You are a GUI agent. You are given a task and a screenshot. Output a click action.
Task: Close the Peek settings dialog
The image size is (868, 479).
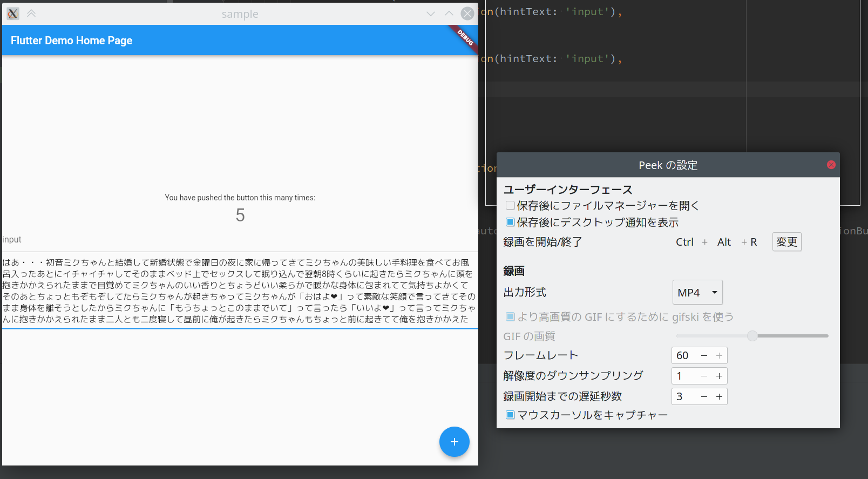(x=831, y=165)
